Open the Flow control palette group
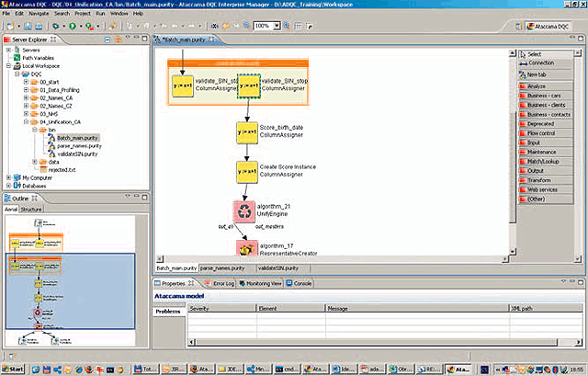Image resolution: width=588 pixels, height=376 pixels. tap(545, 133)
